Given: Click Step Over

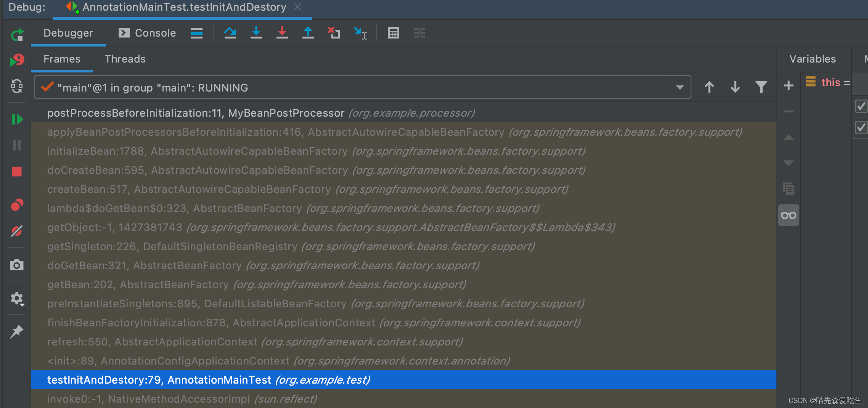Looking at the screenshot, I should [x=230, y=33].
